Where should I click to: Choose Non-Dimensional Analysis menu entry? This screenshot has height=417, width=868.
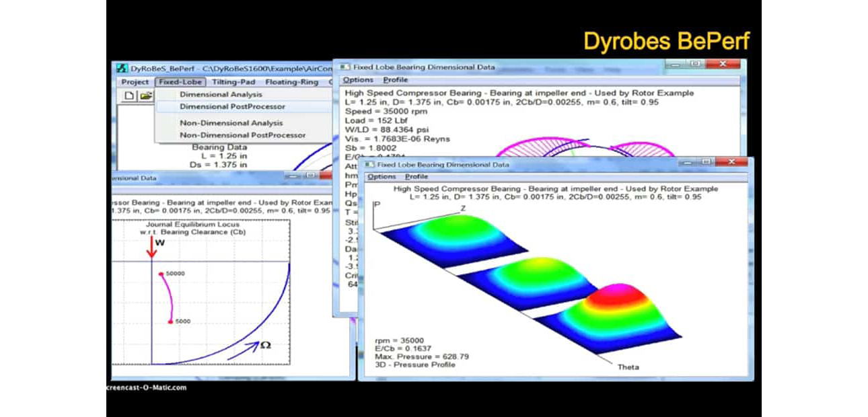pos(231,123)
